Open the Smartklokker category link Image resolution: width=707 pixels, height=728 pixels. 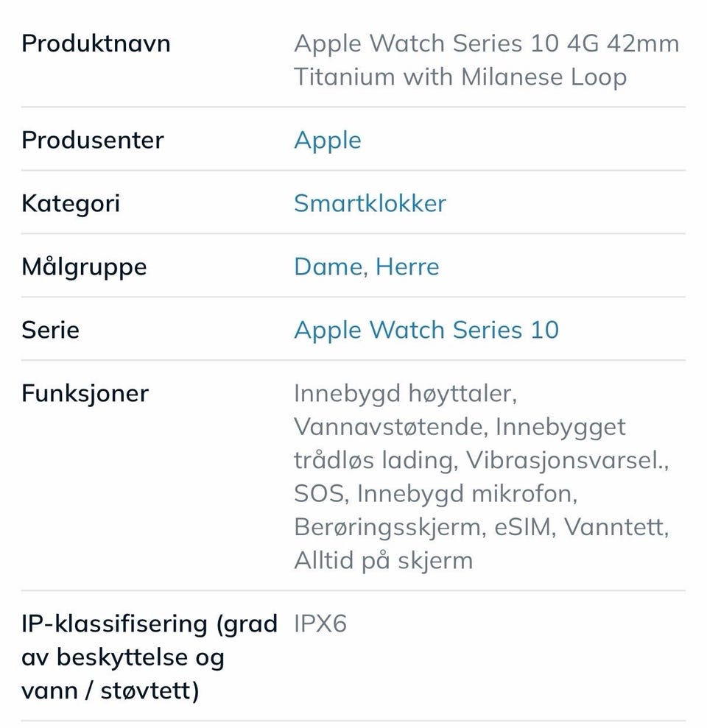(370, 203)
